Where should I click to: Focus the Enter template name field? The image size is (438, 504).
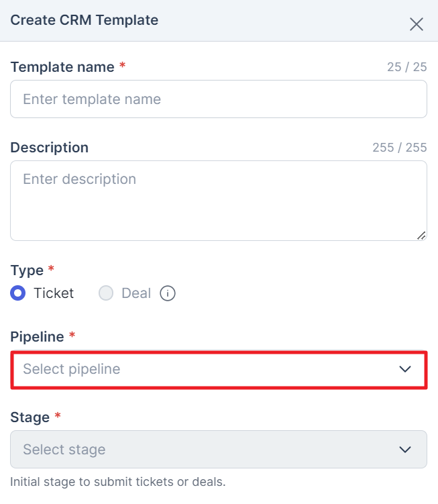point(219,99)
